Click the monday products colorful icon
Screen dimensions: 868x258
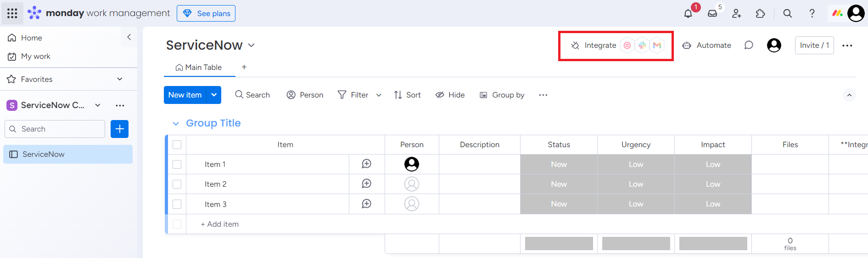pos(838,13)
